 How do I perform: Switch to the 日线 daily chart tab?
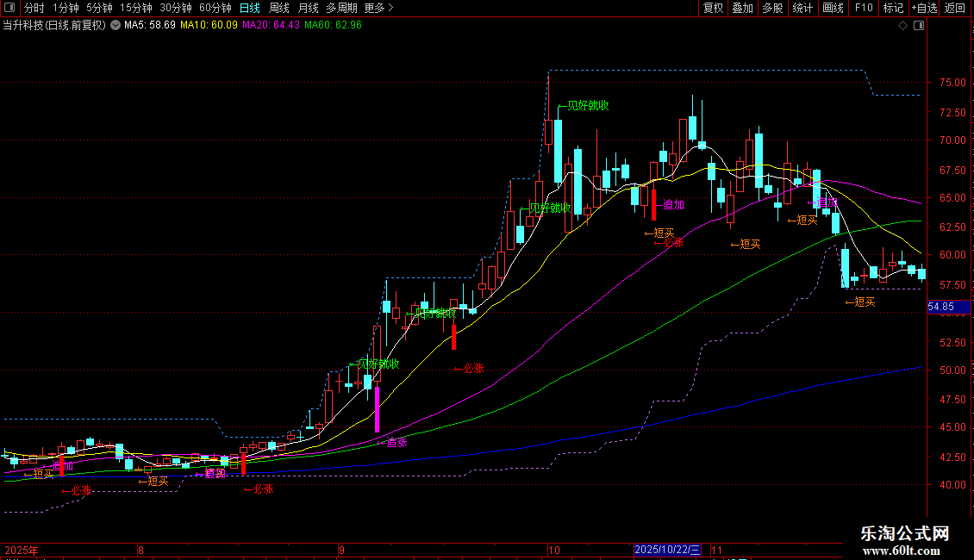tap(250, 8)
